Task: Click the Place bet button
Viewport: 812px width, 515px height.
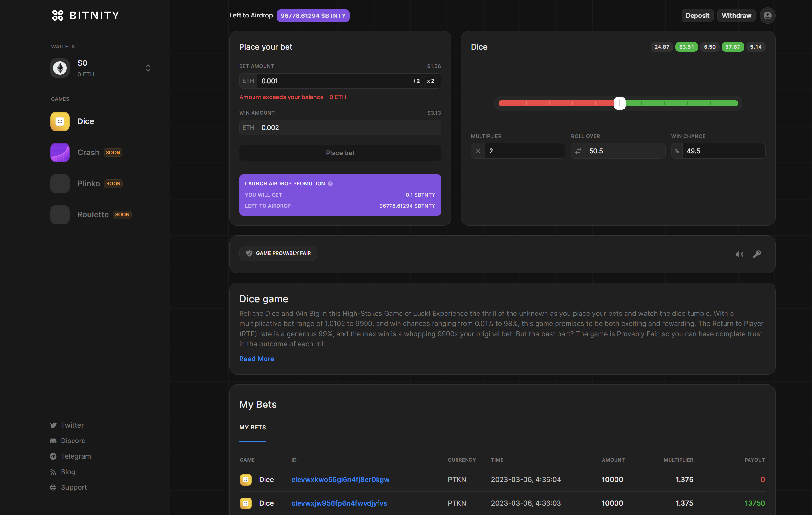Action: click(x=340, y=153)
